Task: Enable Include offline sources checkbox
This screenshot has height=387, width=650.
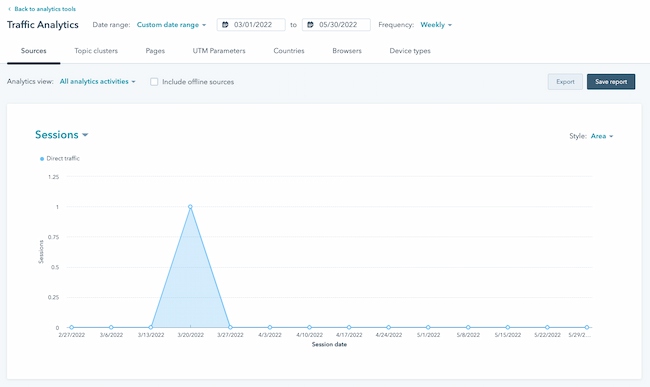Action: (x=154, y=82)
